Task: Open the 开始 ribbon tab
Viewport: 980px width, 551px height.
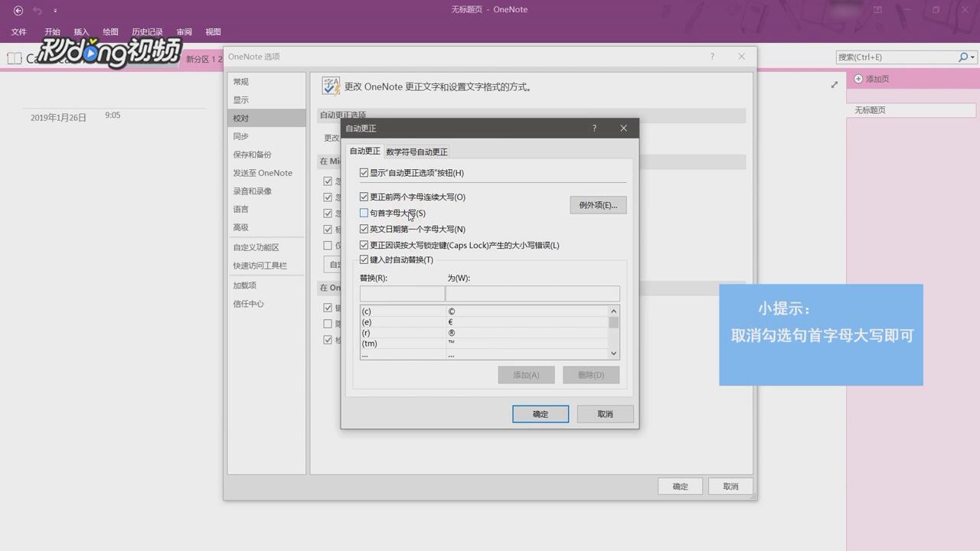Action: pyautogui.click(x=52, y=32)
